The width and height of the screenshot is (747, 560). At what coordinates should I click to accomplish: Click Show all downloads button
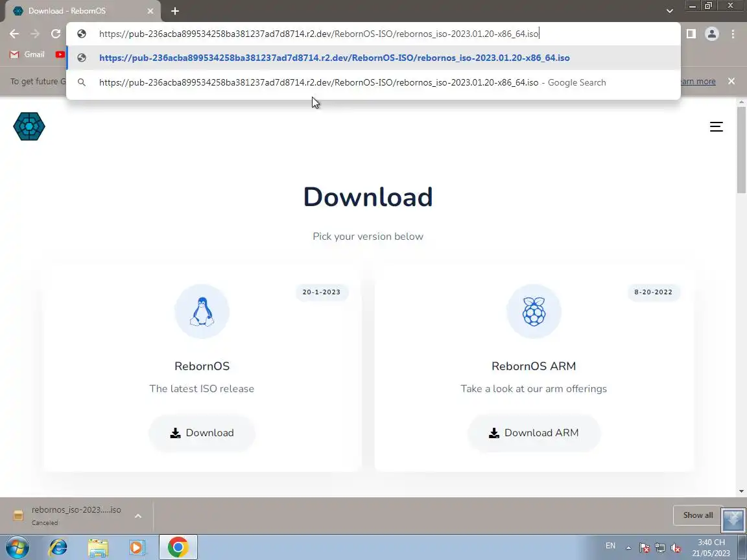(x=698, y=515)
